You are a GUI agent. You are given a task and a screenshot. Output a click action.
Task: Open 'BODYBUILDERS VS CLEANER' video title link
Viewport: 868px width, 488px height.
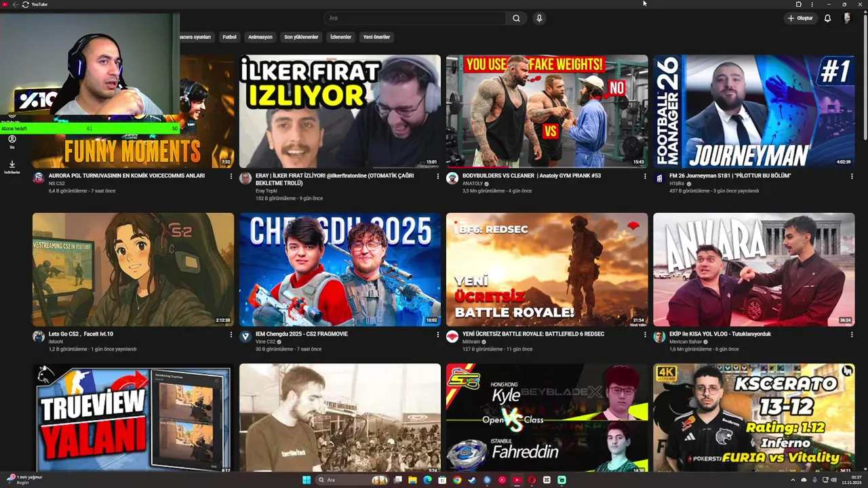click(x=532, y=176)
